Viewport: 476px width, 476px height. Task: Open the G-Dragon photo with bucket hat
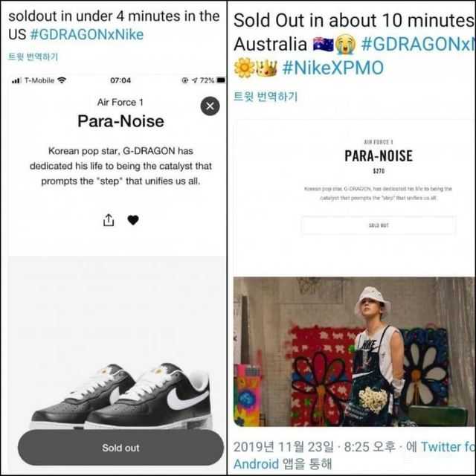point(354,352)
